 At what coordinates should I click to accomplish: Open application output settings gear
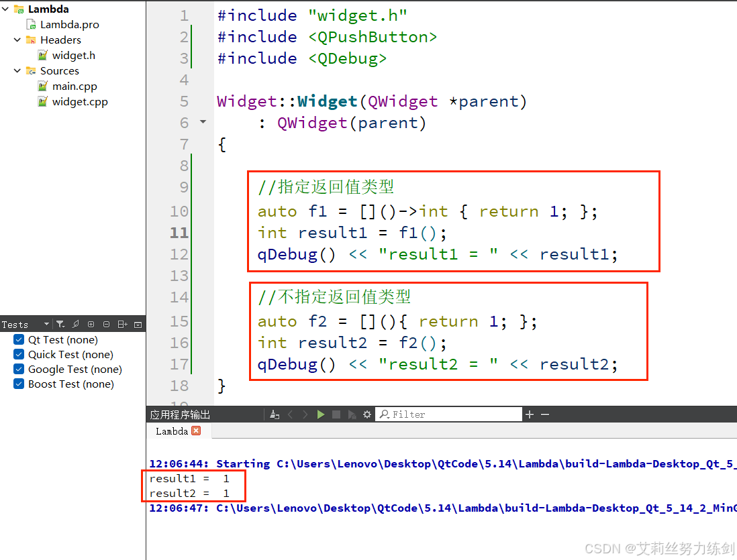pos(367,414)
